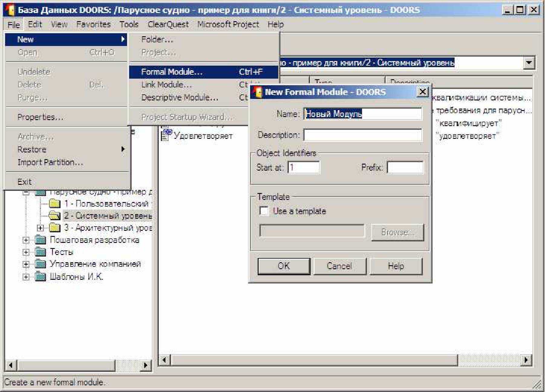Click the left arrow of the list pane scrollbar
Screen dimensions: 545x392
[x=165, y=360]
